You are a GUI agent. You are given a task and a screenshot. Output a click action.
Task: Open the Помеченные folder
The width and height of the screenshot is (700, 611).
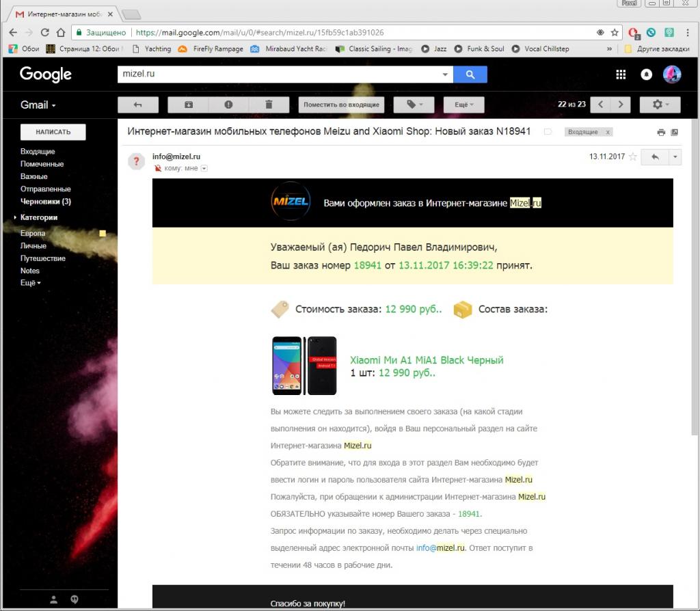point(42,164)
